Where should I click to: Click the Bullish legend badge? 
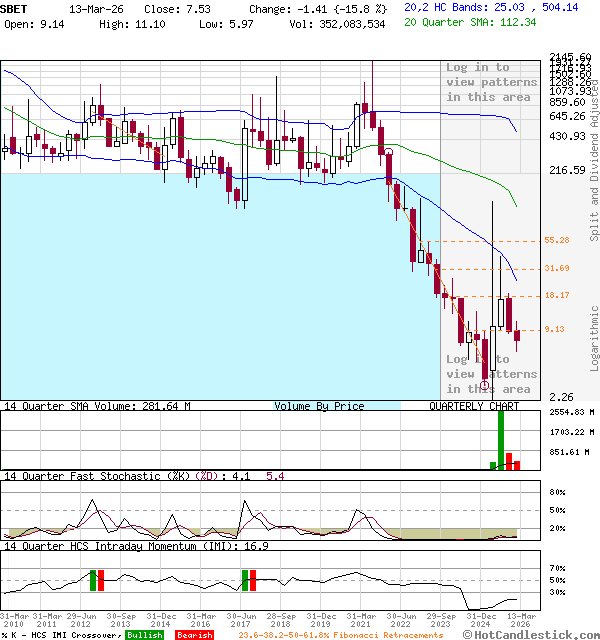point(144,634)
